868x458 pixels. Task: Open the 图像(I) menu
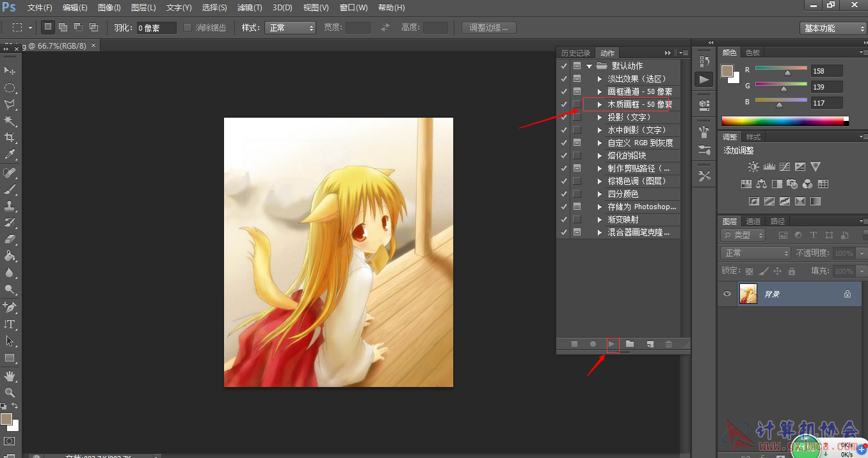109,8
